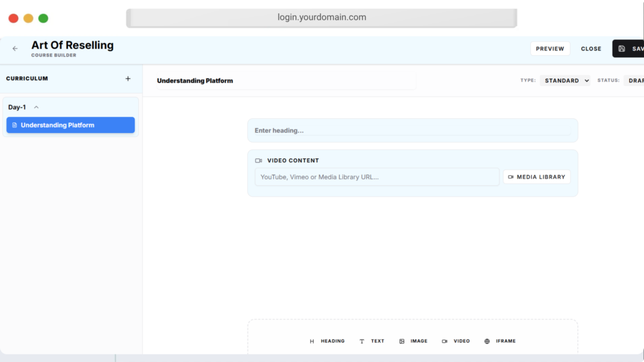Add a curriculum item with plus icon
Viewport: 644px width, 362px height.
coord(128,79)
